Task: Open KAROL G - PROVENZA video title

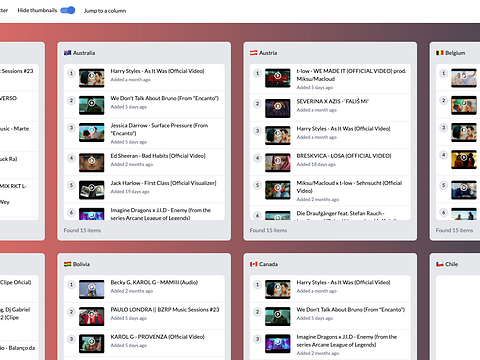Action: coord(157,337)
